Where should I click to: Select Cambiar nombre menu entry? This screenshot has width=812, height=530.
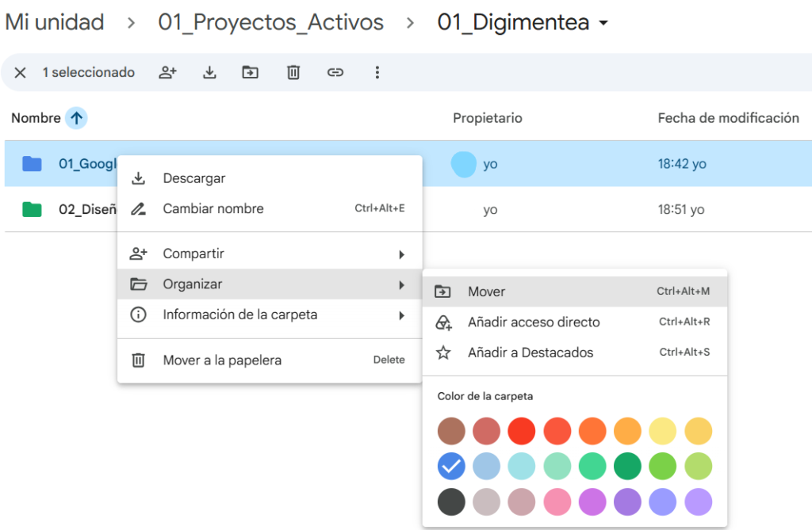pyautogui.click(x=270, y=208)
